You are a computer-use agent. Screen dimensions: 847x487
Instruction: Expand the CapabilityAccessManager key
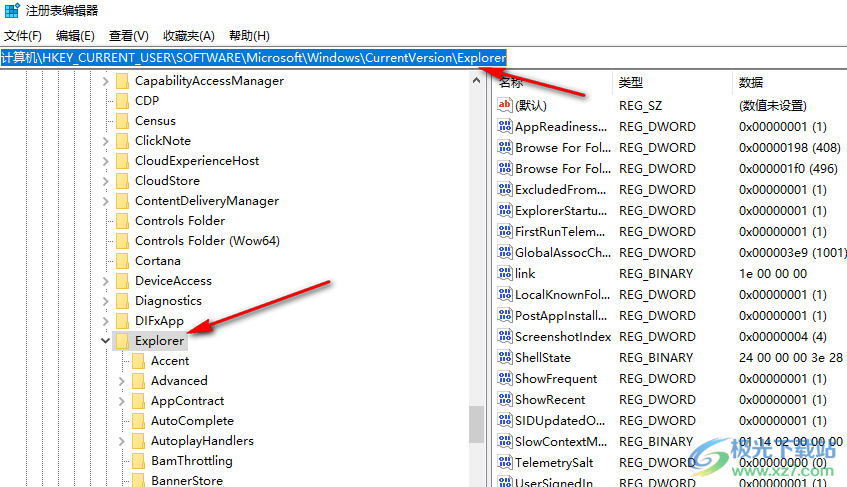pos(106,81)
